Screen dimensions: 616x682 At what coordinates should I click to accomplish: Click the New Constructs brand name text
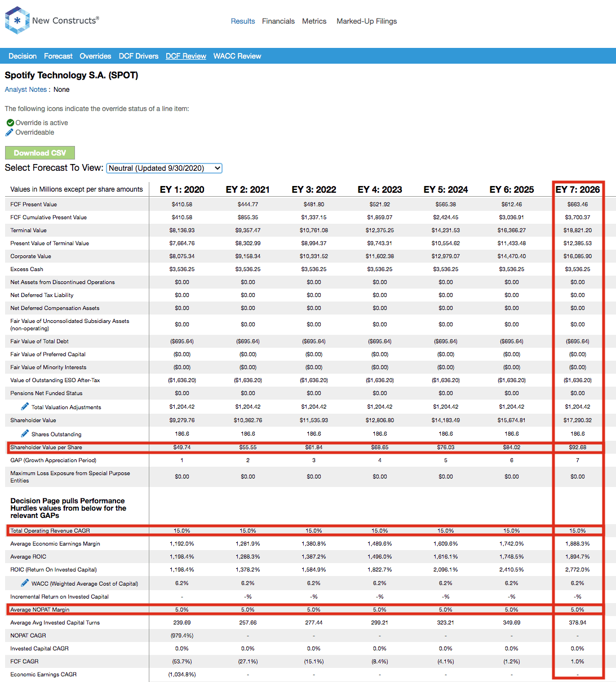tap(65, 20)
